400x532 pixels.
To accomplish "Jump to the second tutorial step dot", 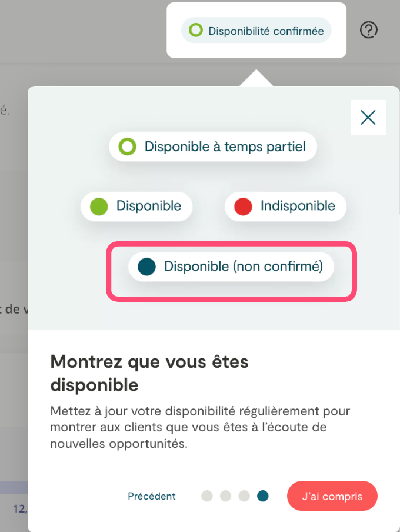I will pos(226,496).
